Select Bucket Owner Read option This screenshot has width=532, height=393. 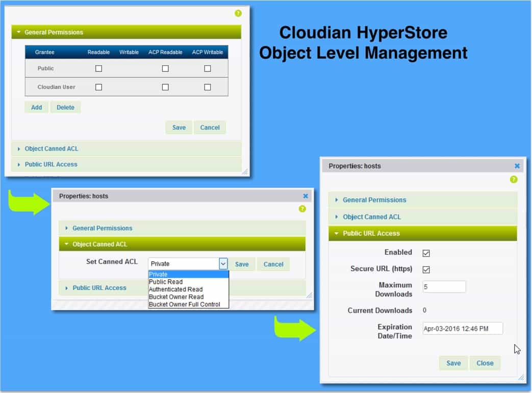tap(188, 297)
